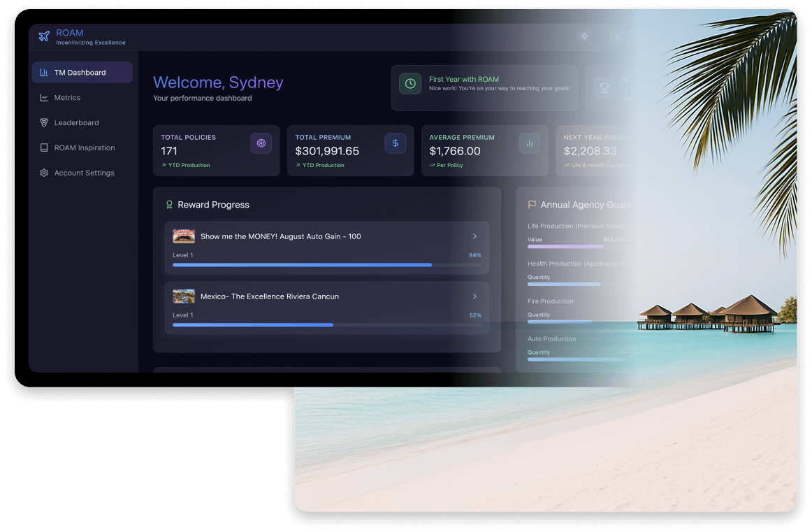Image resolution: width=812 pixels, height=532 pixels.
Task: Click the clock icon beside First Year with ROAM
Action: coord(409,83)
